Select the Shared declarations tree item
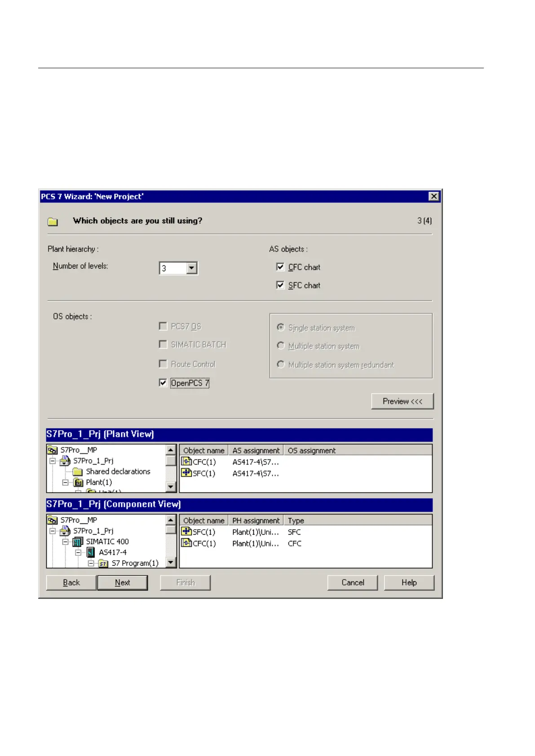Viewport: 535px width, 756px height. 118,471
